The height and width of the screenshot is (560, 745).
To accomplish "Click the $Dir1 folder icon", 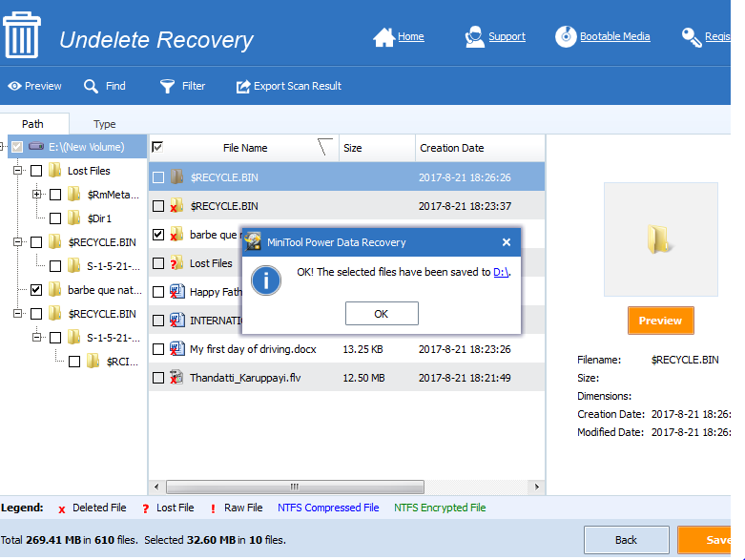I will click(x=73, y=218).
